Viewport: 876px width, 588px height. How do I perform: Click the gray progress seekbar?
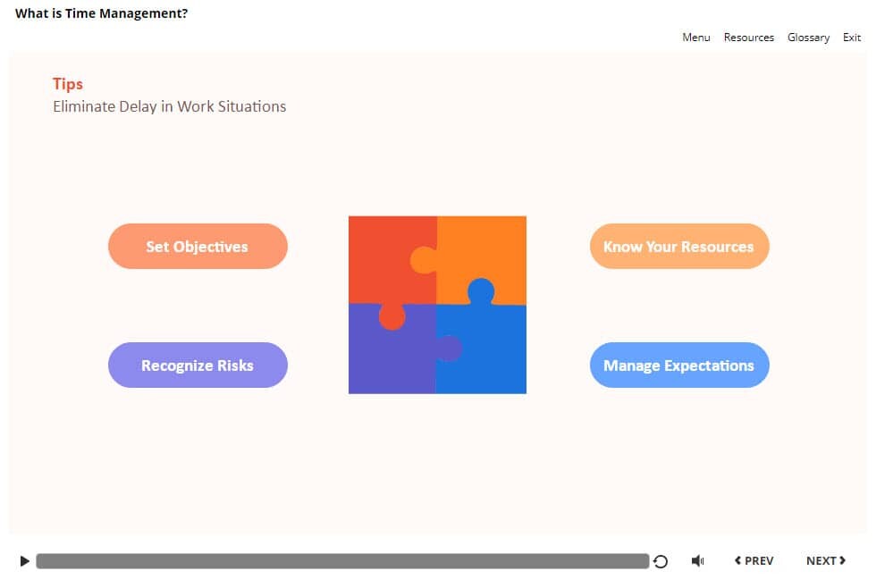click(x=342, y=561)
